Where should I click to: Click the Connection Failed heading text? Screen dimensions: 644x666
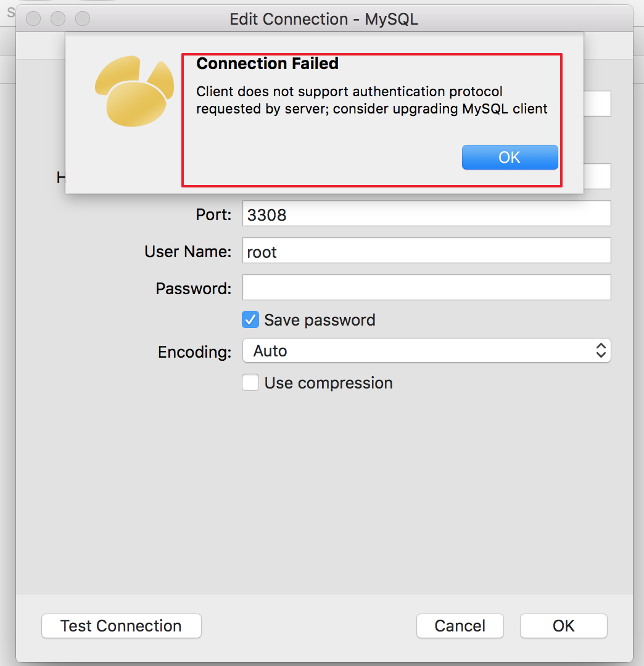click(x=267, y=64)
